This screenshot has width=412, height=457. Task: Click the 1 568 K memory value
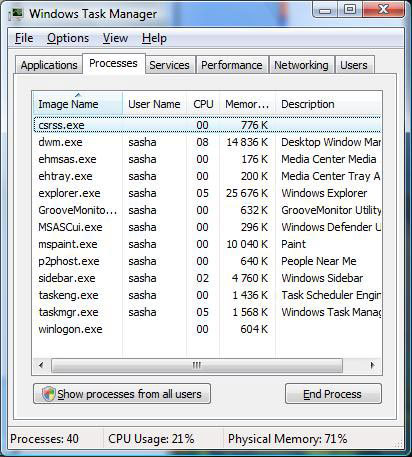point(250,312)
